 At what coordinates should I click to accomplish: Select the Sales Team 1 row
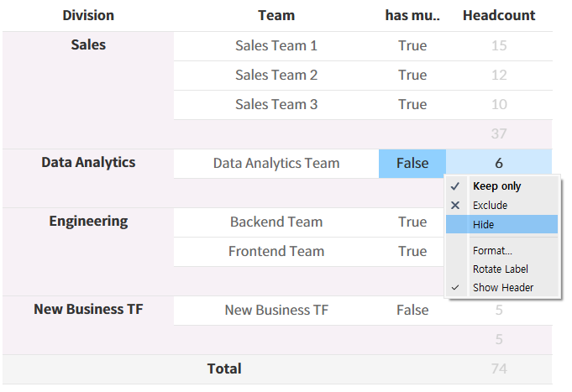pos(276,46)
